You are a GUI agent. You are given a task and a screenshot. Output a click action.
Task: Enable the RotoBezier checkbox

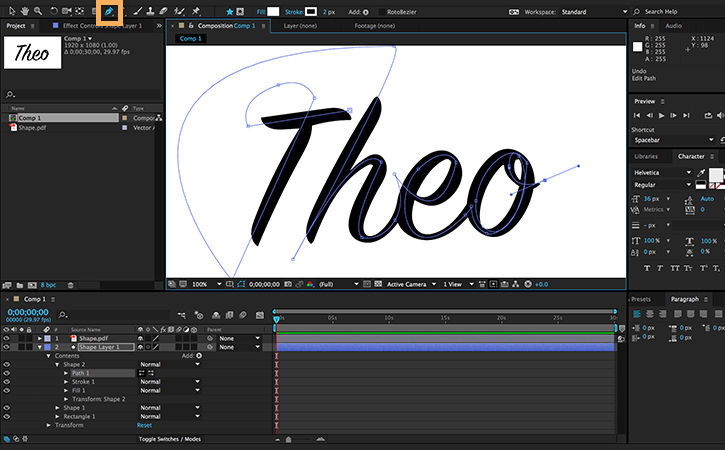pyautogui.click(x=381, y=12)
